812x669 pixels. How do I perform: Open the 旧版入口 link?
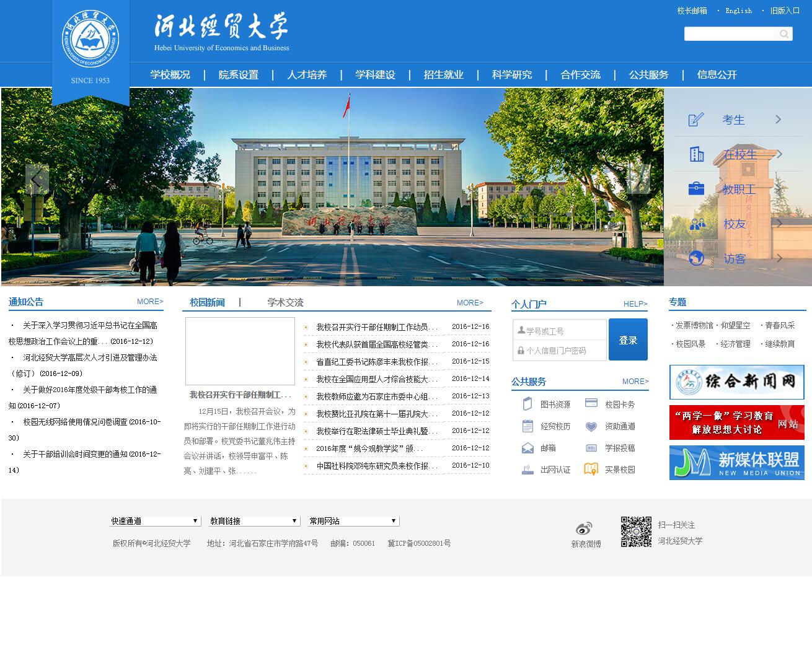[x=785, y=11]
